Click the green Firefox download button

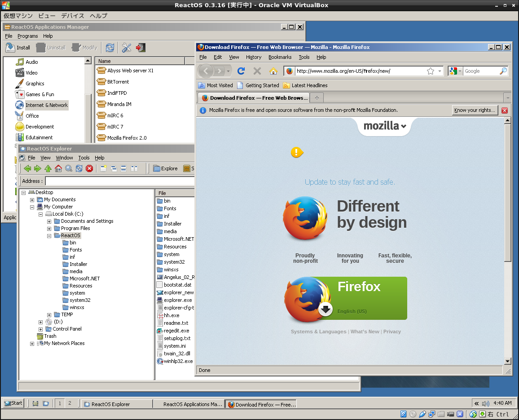tap(347, 298)
